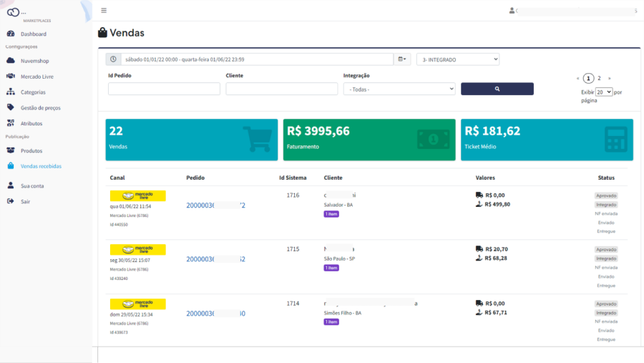Go to Mercado Livre in sidebar
Screen dimensions: 644x363
(36, 77)
